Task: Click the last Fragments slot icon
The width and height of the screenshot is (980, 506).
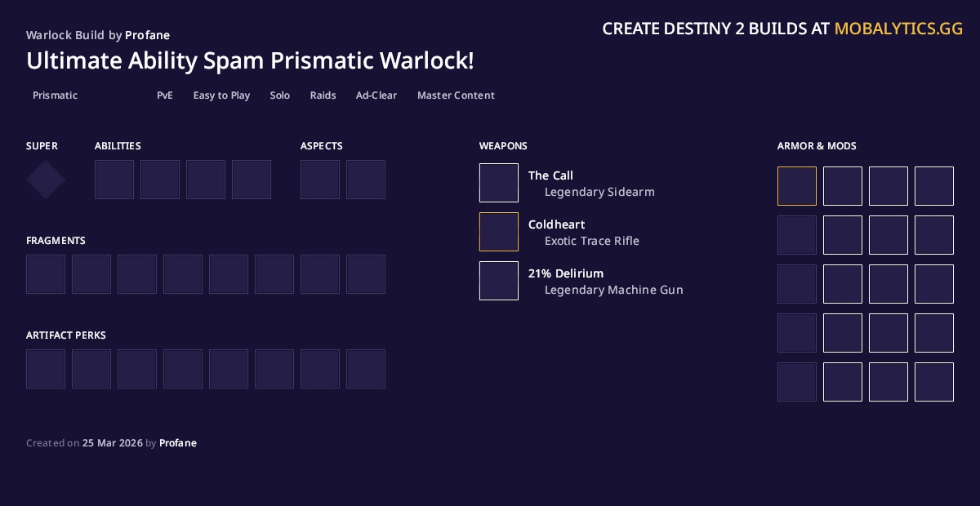Action: point(366,274)
